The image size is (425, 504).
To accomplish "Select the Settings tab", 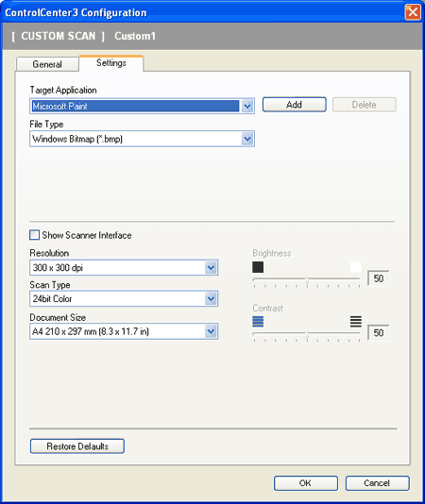I will point(111,63).
